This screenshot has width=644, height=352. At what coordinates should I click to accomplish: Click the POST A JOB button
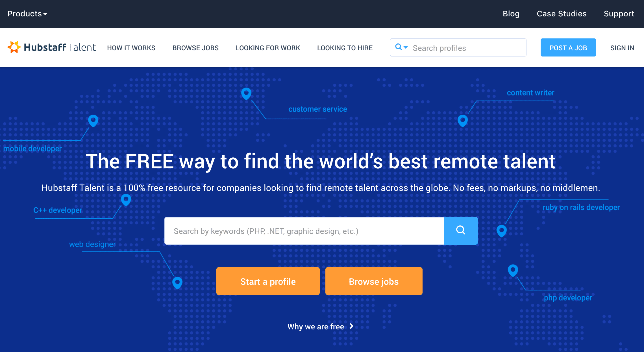pos(569,48)
